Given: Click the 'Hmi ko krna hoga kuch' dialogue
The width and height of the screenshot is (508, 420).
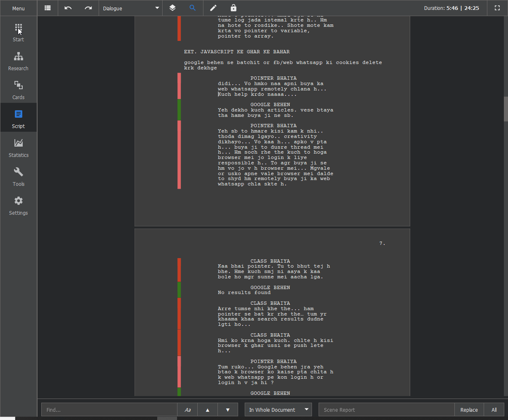Looking at the screenshot, I should click(x=276, y=346).
